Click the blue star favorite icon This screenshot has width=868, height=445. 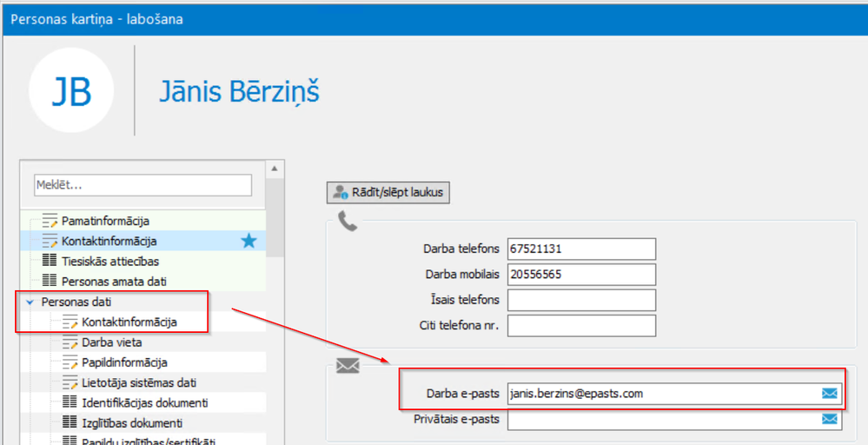249,242
